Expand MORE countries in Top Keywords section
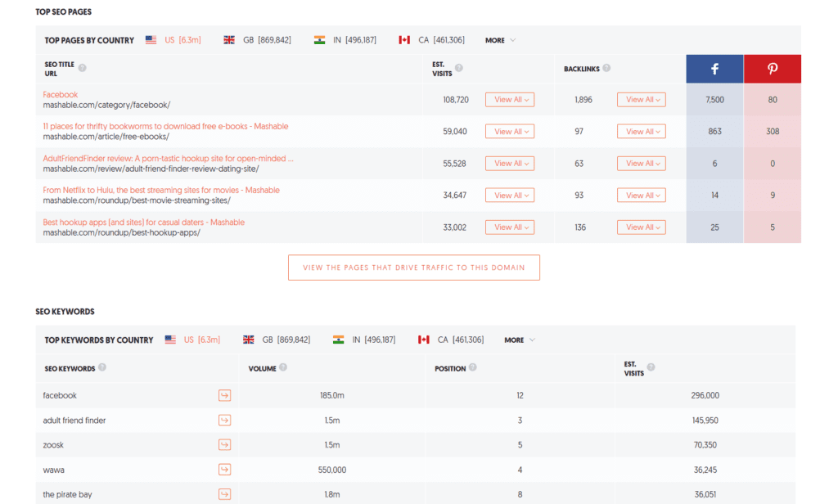The height and width of the screenshot is (504, 838). tap(520, 340)
